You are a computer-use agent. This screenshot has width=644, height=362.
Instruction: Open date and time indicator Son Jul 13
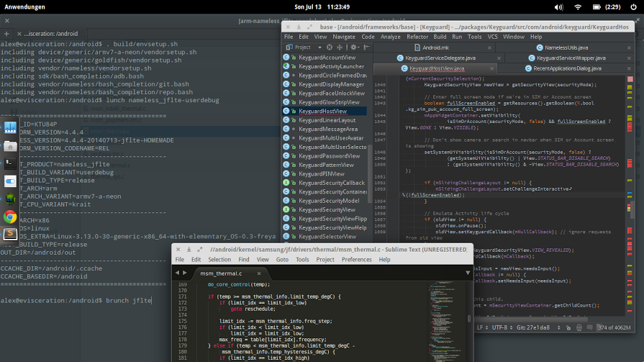[322, 7]
